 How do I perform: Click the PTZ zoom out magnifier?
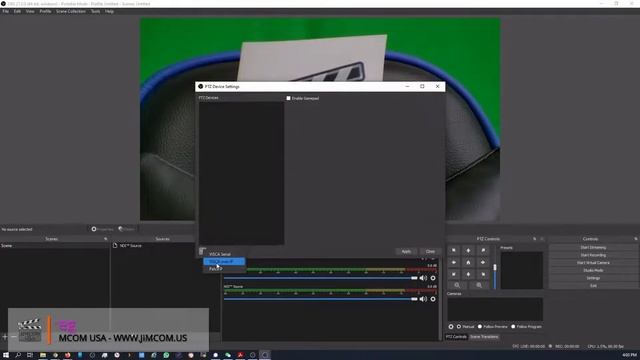[x=457, y=285]
